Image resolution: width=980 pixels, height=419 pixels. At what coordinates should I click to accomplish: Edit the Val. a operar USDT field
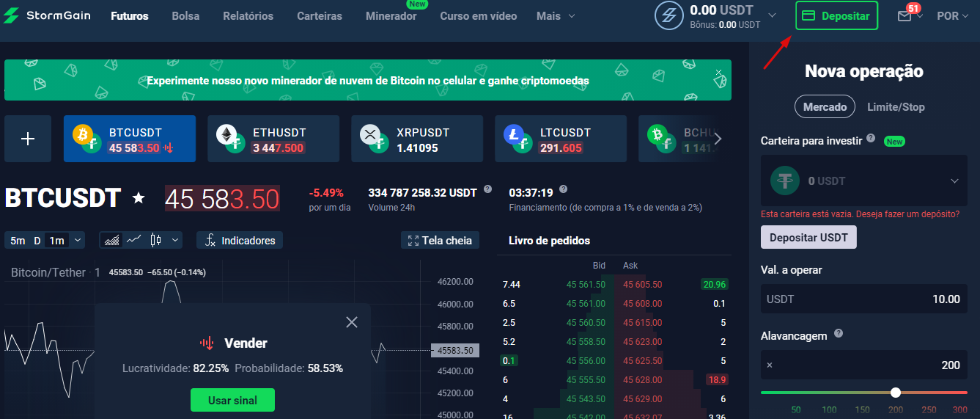(x=864, y=299)
